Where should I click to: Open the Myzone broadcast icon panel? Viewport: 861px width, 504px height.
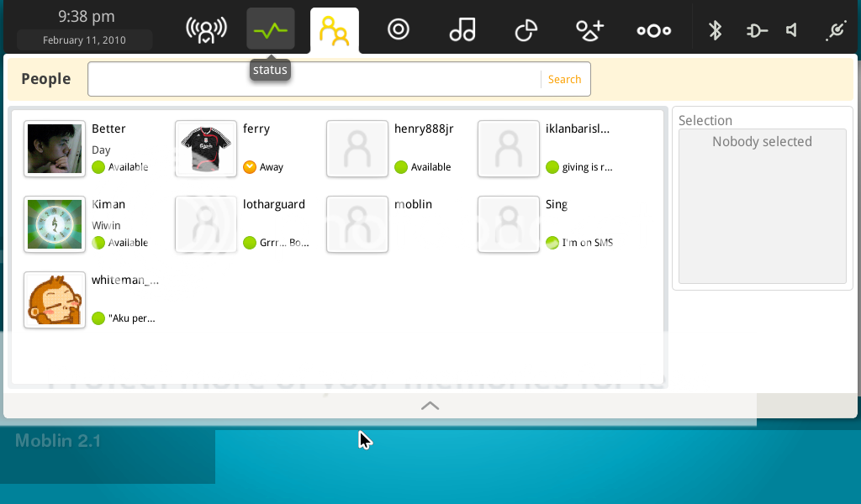click(206, 30)
